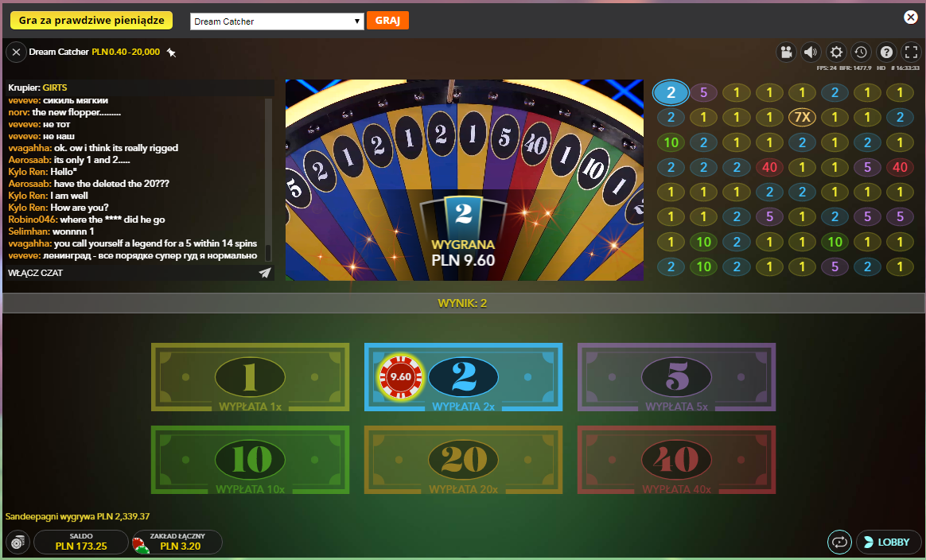Click the orange GRAJ button
926x560 pixels.
pos(387,21)
